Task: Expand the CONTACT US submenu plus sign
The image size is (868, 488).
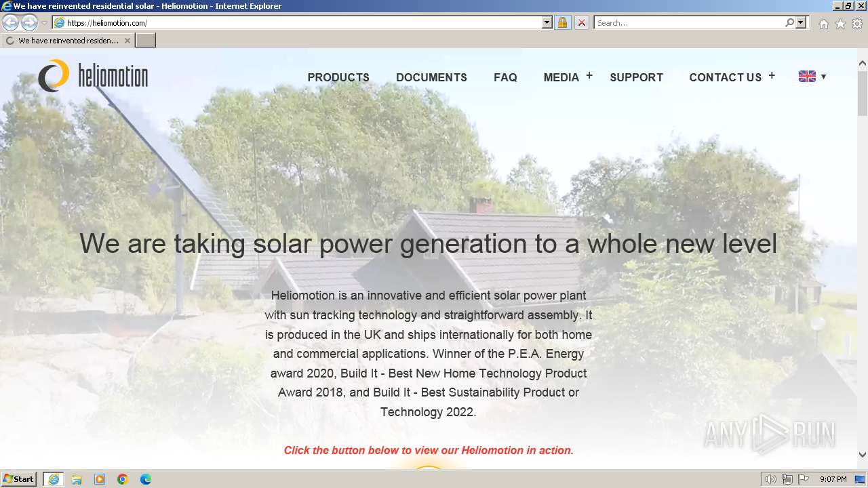Action: click(772, 76)
